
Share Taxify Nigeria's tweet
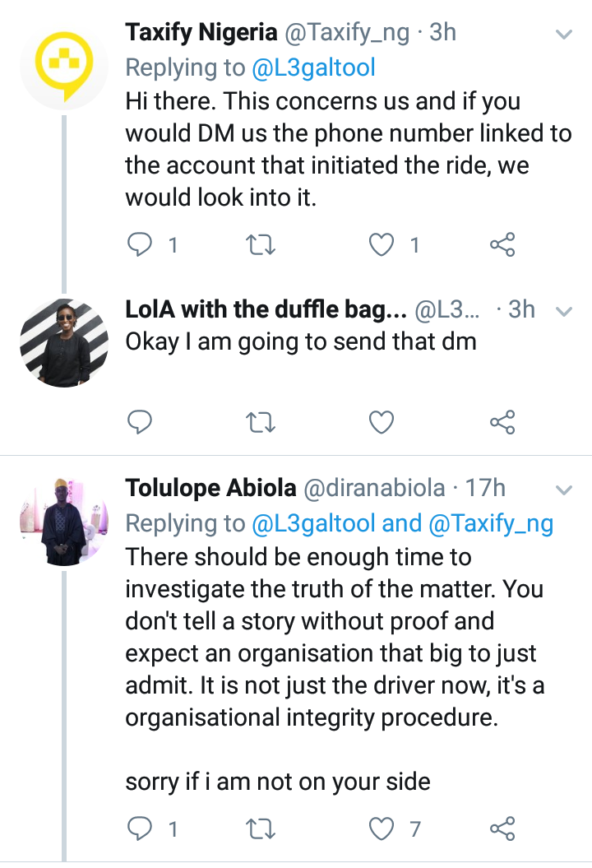tap(502, 244)
